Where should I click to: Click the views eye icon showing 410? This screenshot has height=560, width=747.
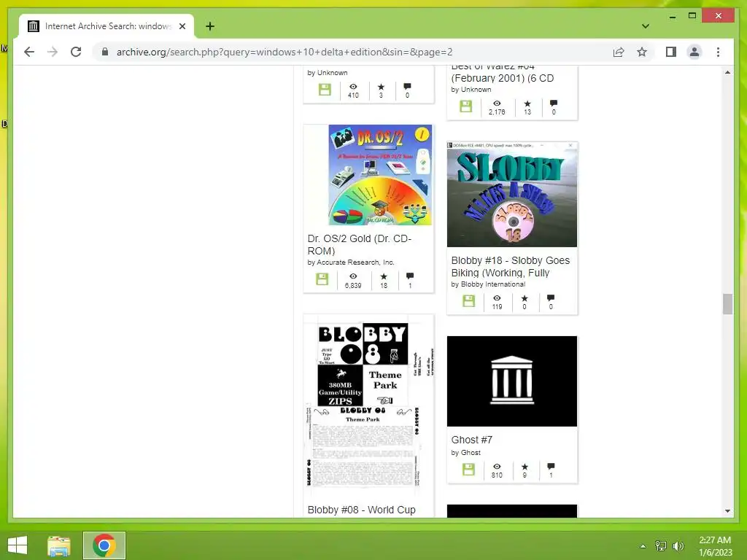(x=353, y=87)
